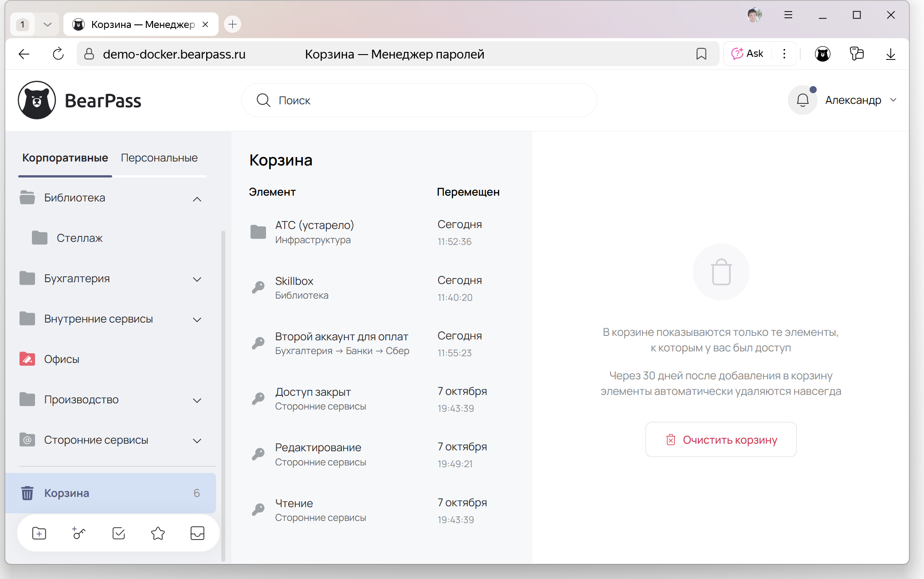Click the add folder icon in bottom toolbar

coord(39,533)
